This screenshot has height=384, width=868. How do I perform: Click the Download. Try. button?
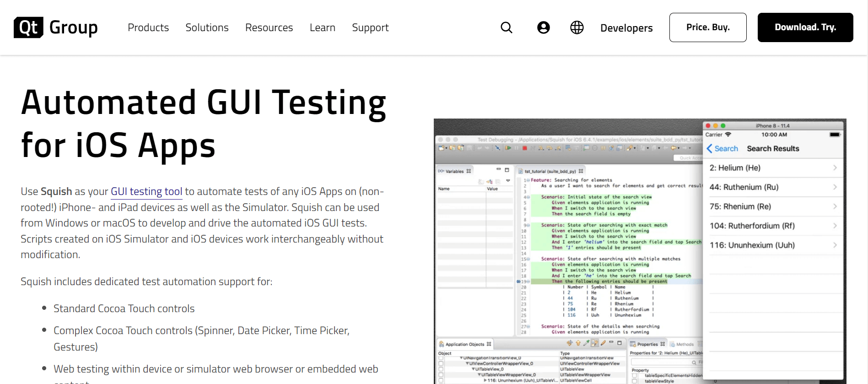805,27
